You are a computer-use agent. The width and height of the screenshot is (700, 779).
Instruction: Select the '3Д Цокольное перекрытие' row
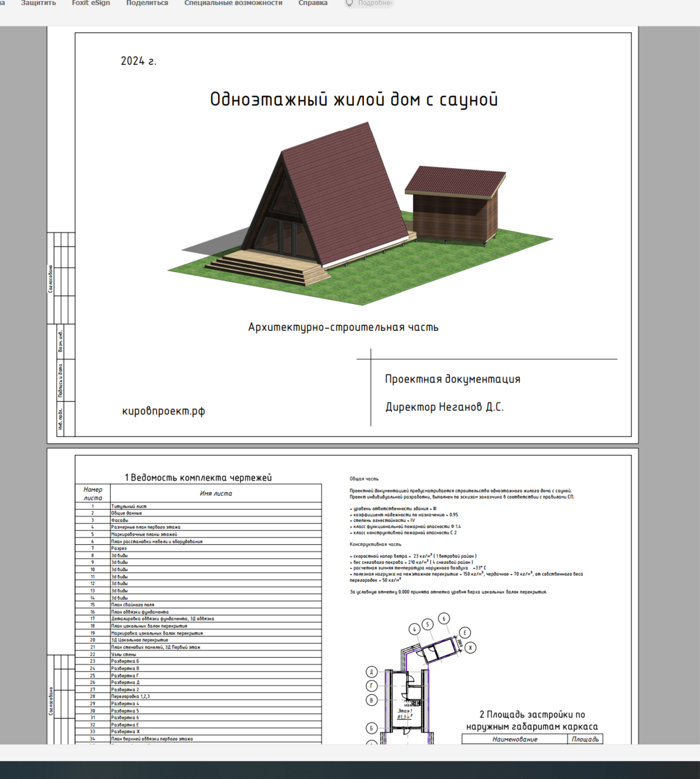(198, 640)
